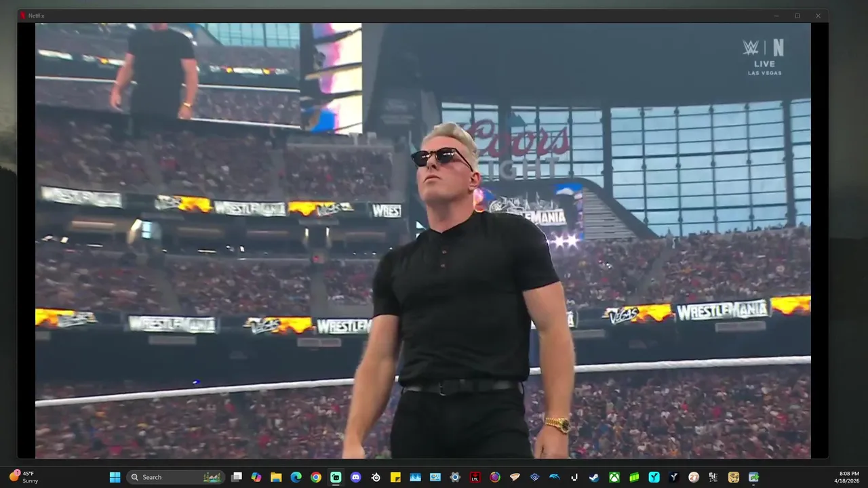Screen dimensions: 868x488
Task: Click the active teal app icon on taskbar
Action: coord(336,477)
